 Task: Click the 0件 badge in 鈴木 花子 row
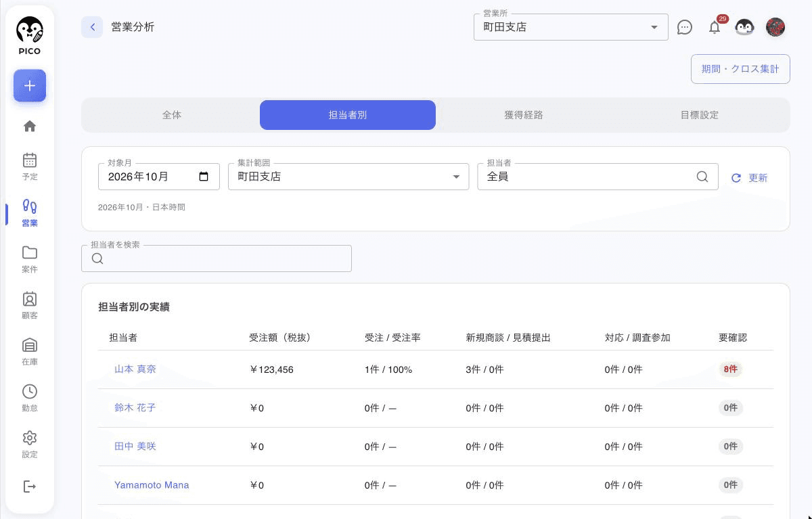click(x=730, y=408)
